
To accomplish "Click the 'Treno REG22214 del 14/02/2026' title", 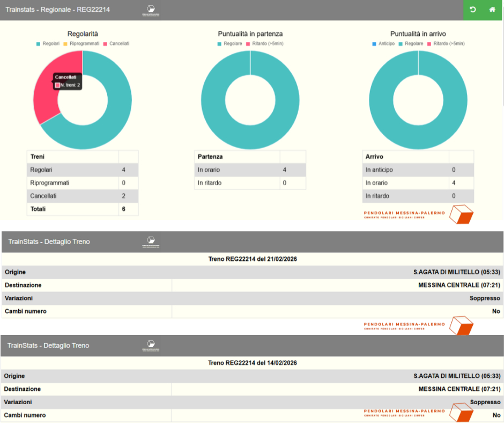I will [x=252, y=363].
